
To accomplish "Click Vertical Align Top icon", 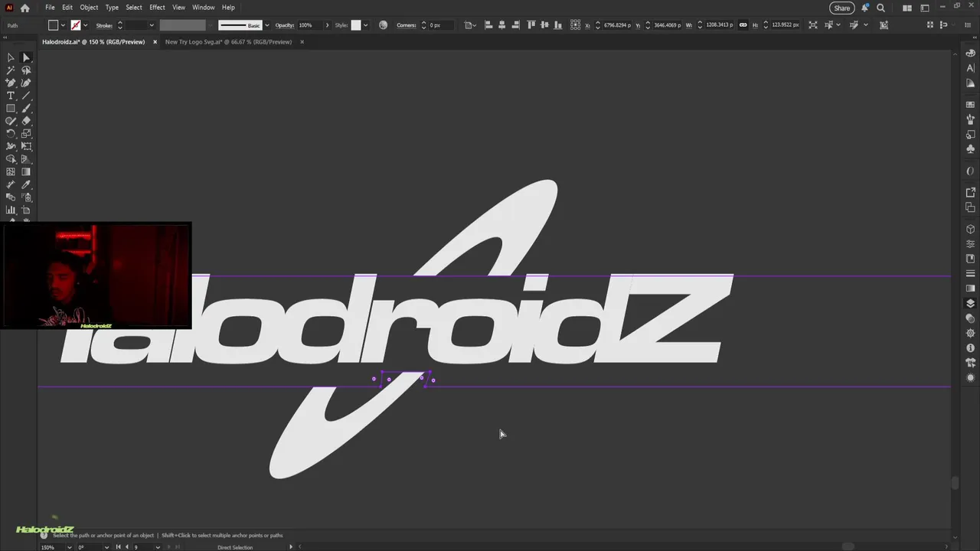I will click(531, 25).
